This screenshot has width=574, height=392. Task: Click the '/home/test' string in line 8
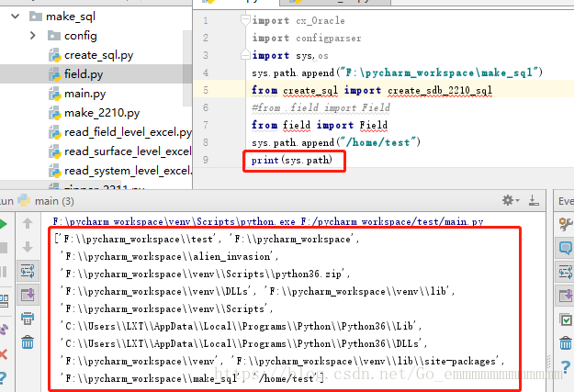[x=378, y=142]
